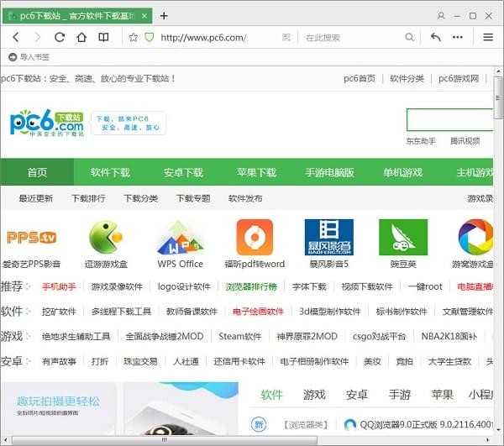Open the 软件下载 navigation tab

pyautogui.click(x=110, y=172)
